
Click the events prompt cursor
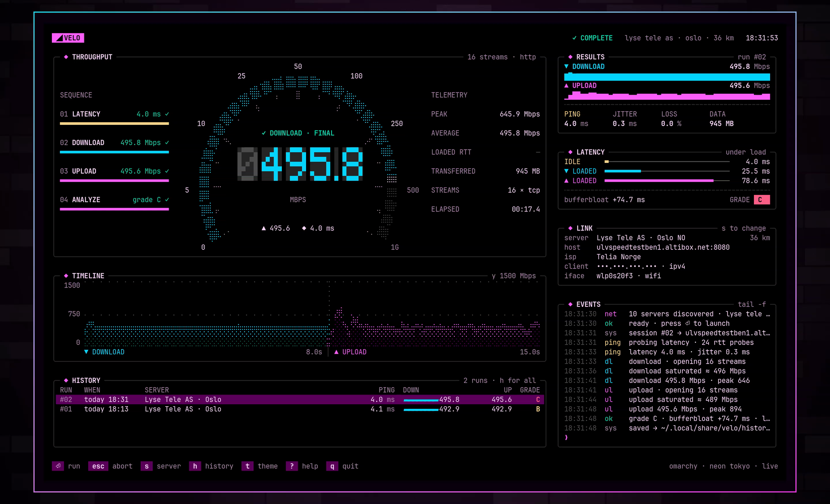point(566,437)
